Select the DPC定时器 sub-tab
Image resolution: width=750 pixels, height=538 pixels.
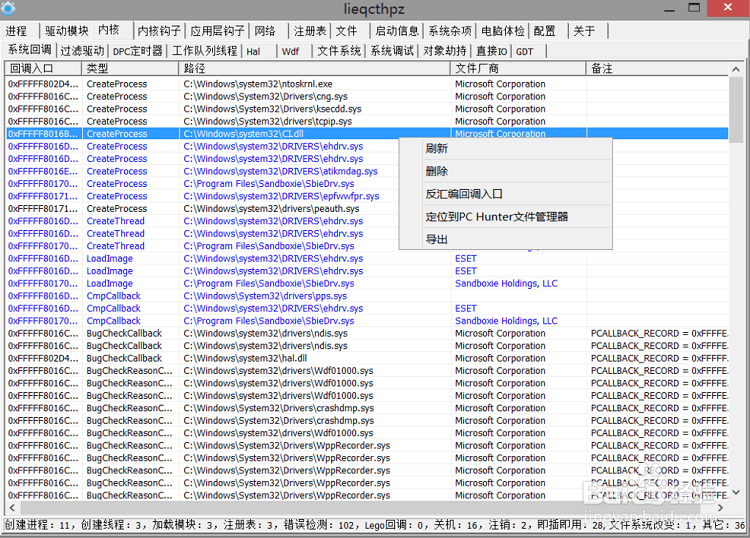(137, 51)
